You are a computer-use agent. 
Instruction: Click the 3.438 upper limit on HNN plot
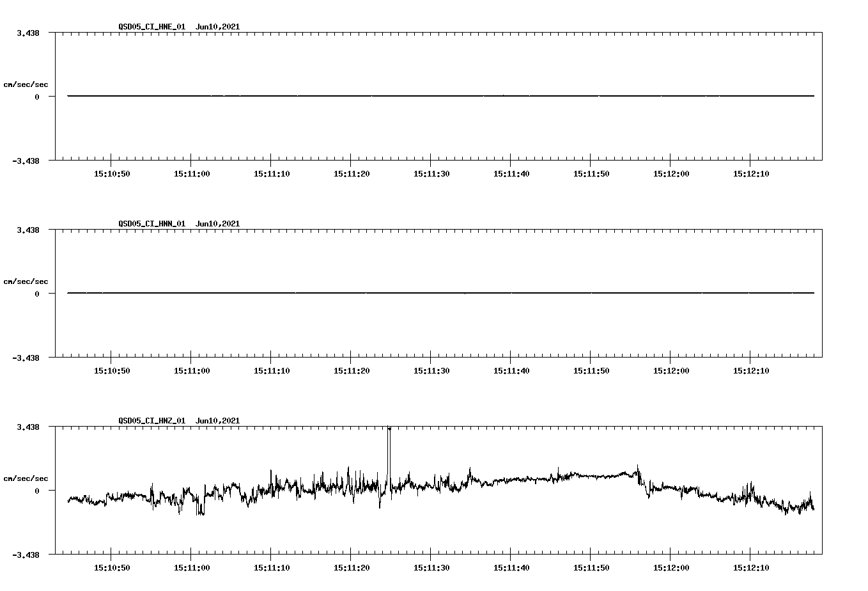[x=28, y=230]
